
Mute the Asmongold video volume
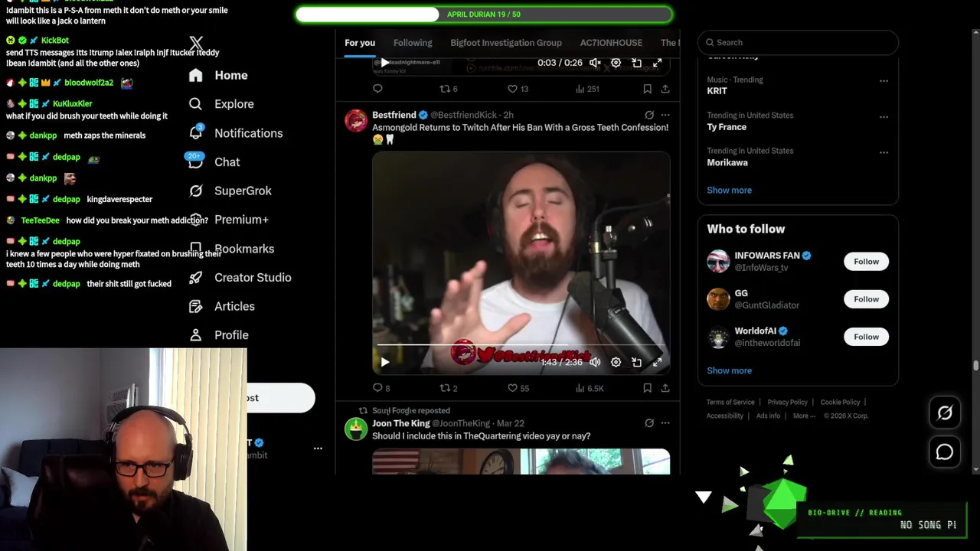pos(595,362)
